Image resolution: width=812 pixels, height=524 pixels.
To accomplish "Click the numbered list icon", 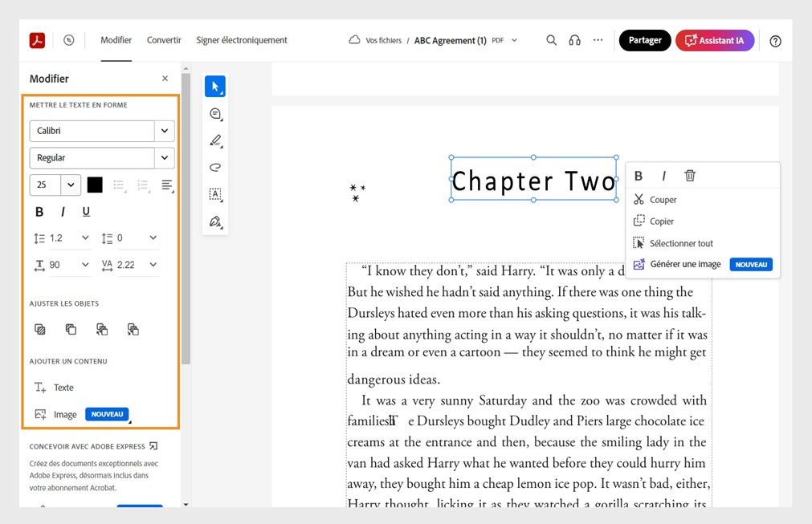I will 143,185.
